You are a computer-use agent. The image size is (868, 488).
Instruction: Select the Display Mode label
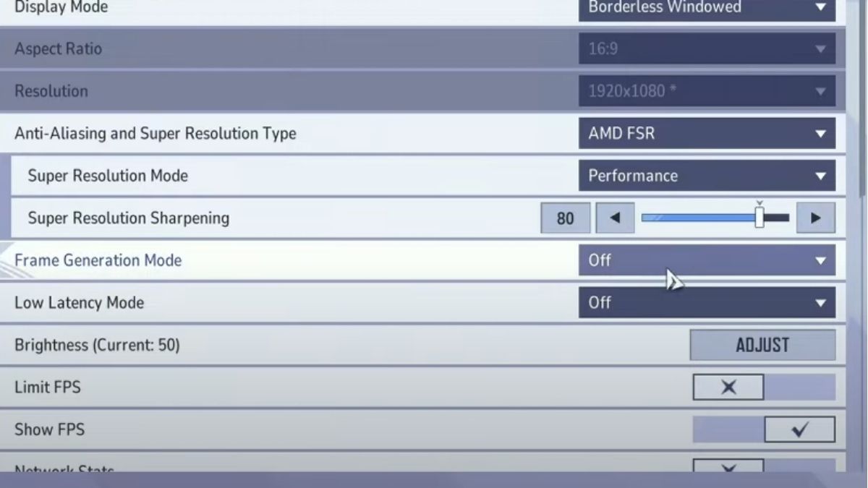click(x=61, y=8)
